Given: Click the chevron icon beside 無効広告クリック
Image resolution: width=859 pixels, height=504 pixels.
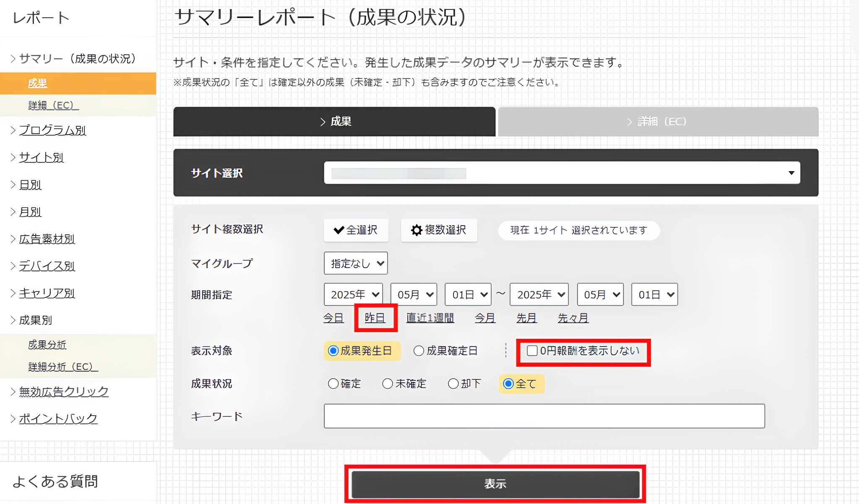Looking at the screenshot, I should point(13,392).
